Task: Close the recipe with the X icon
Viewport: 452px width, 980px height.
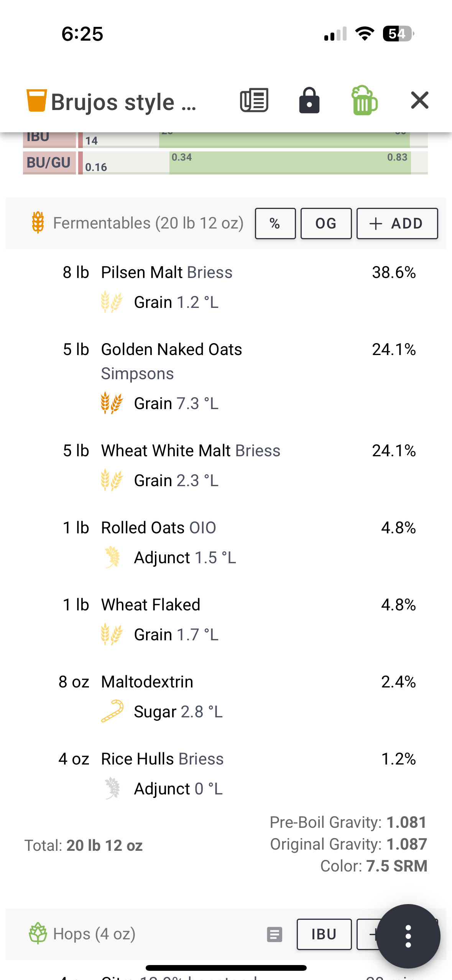Action: tap(419, 100)
